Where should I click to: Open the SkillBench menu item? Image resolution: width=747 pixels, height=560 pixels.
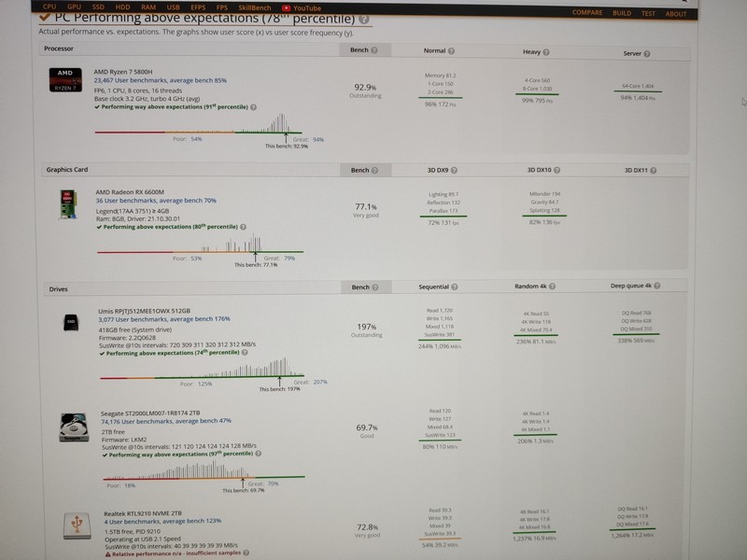tap(254, 7)
